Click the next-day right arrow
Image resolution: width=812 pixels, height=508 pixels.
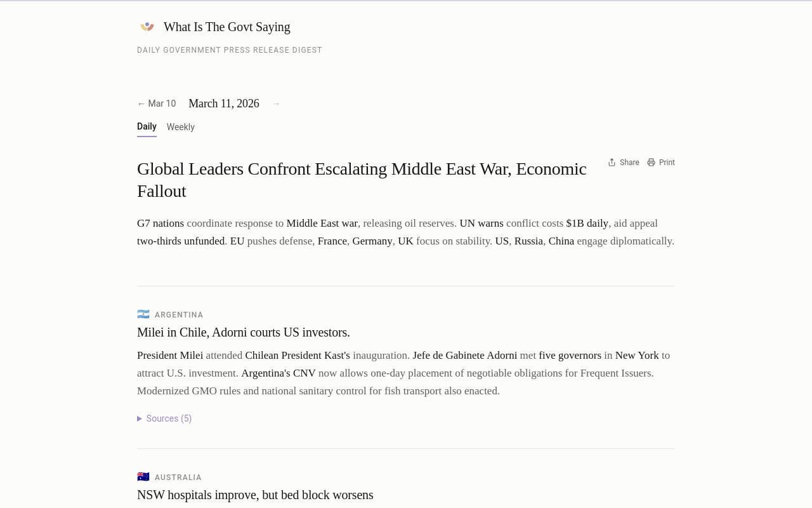tap(276, 104)
